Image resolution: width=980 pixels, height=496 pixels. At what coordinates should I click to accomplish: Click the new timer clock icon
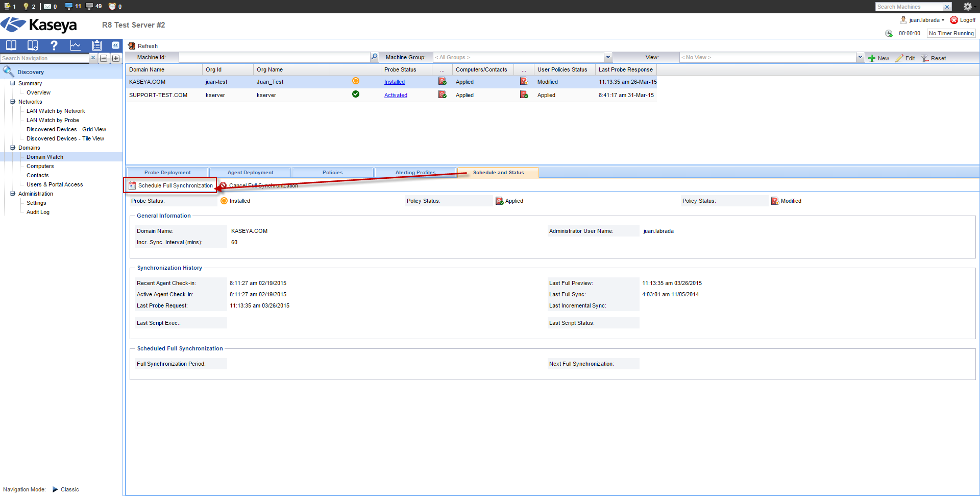click(x=889, y=33)
